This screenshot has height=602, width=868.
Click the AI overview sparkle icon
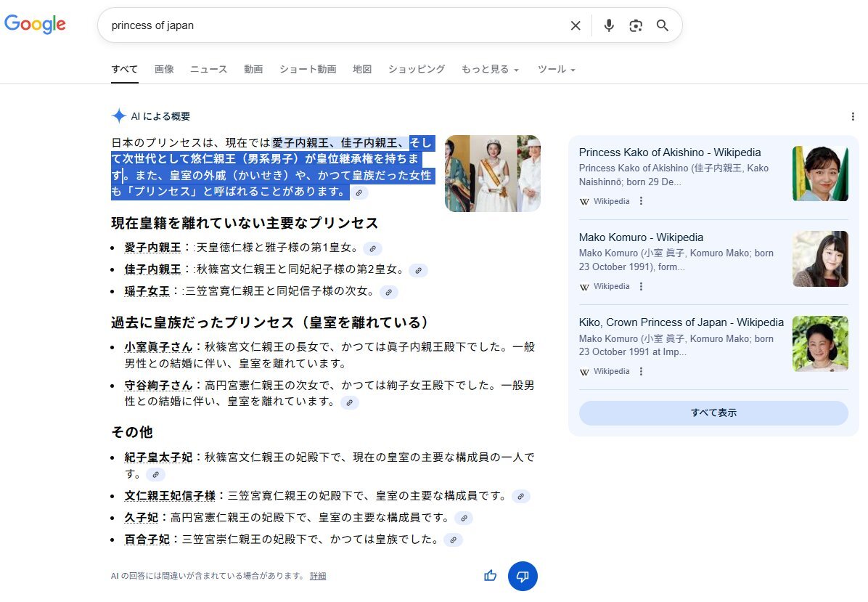pos(119,115)
